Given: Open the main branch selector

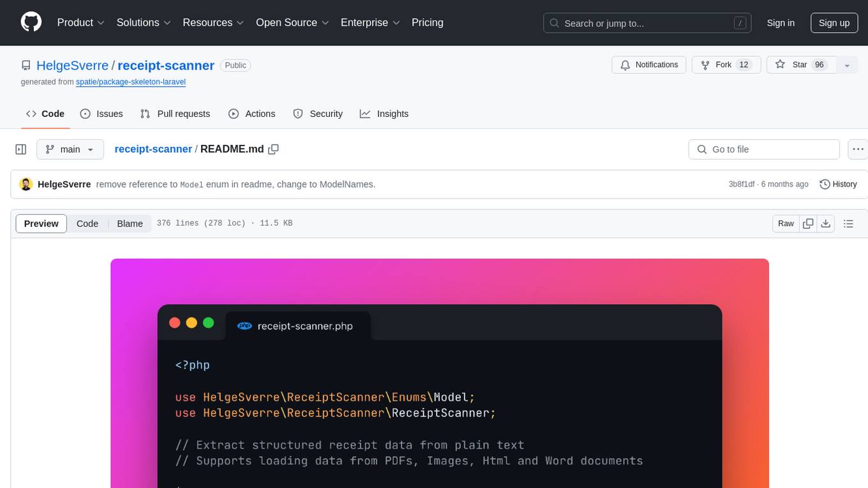Looking at the screenshot, I should [70, 149].
